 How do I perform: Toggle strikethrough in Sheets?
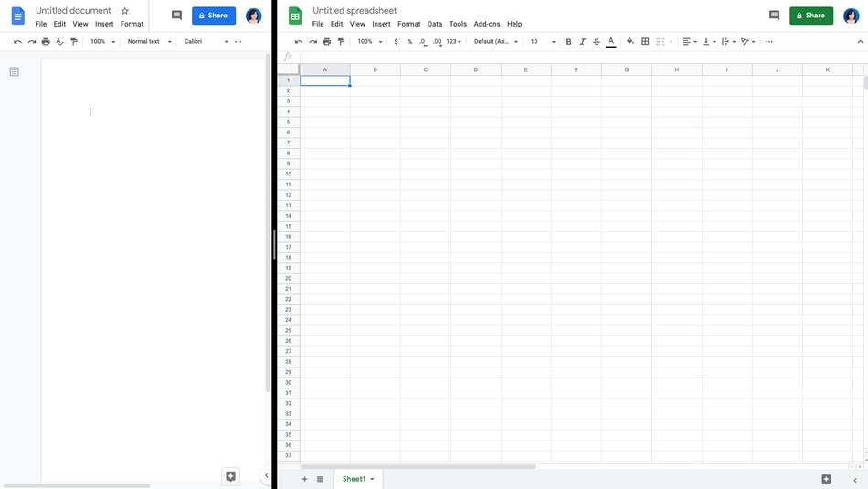tap(597, 41)
